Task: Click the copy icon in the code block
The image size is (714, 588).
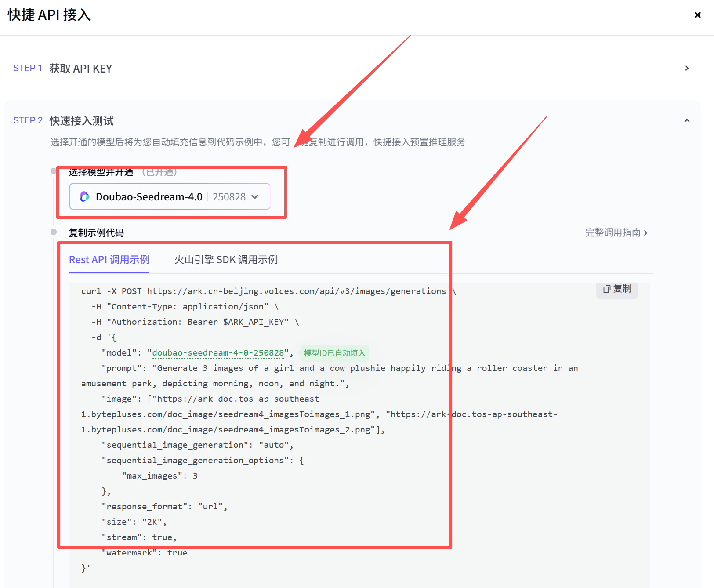Action: [x=607, y=289]
